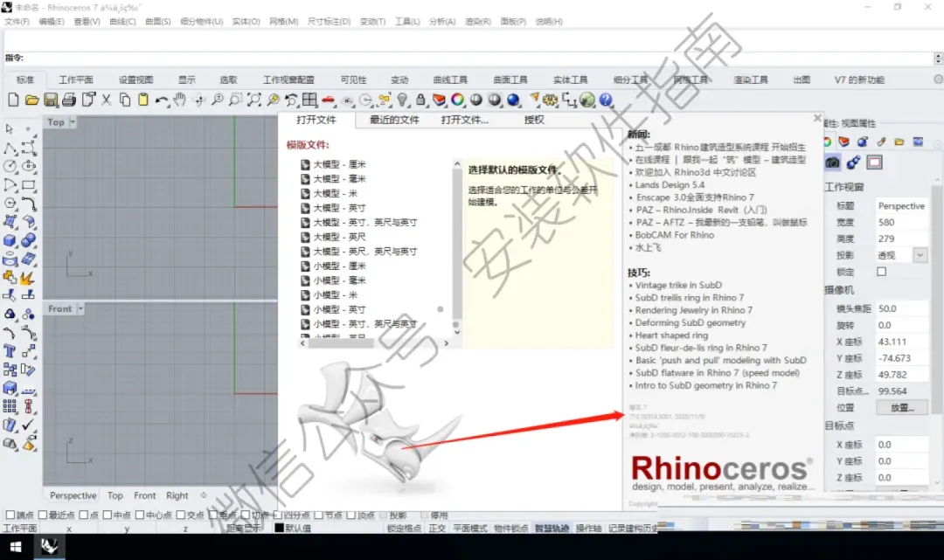Click the Print icon in the toolbar
This screenshot has height=560, width=944.
click(69, 100)
